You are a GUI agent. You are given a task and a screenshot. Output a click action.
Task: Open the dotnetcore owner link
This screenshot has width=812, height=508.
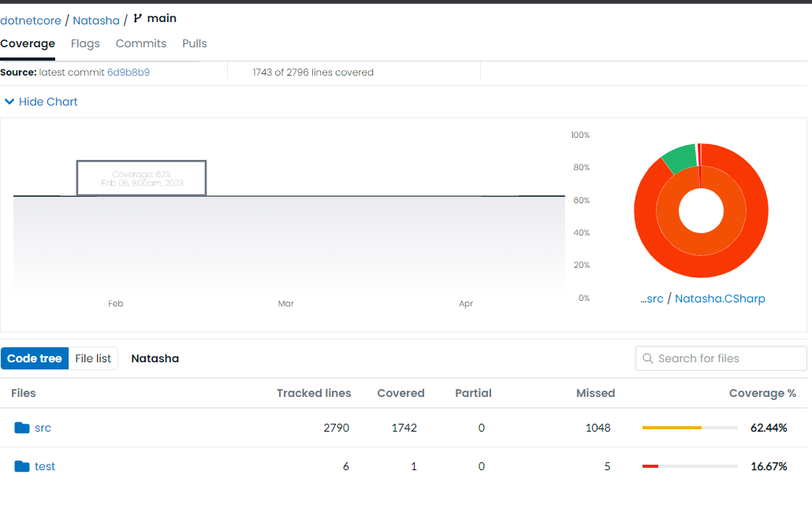[x=31, y=20]
